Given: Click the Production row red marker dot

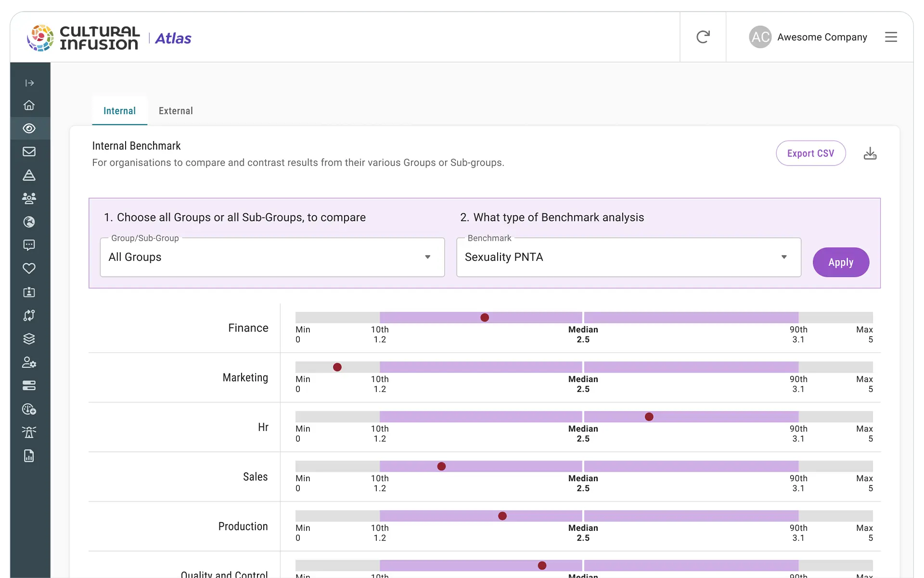Looking at the screenshot, I should (x=502, y=516).
